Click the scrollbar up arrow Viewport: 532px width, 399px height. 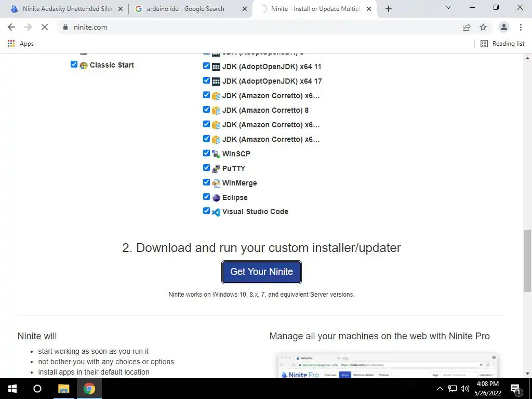tap(527, 58)
